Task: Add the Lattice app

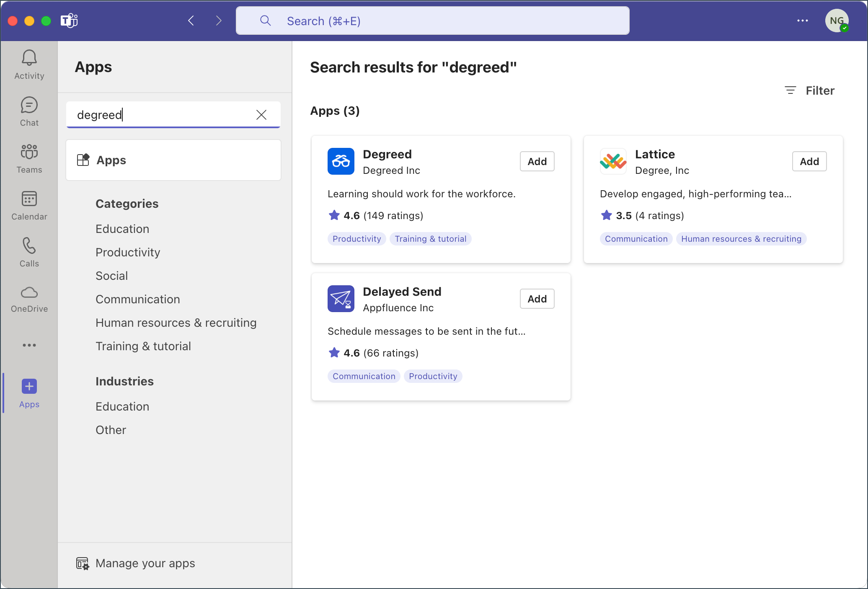Action: (809, 161)
